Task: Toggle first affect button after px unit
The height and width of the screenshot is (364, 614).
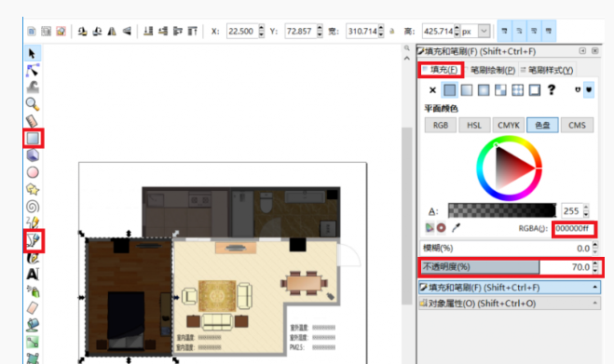Action: 504,31
